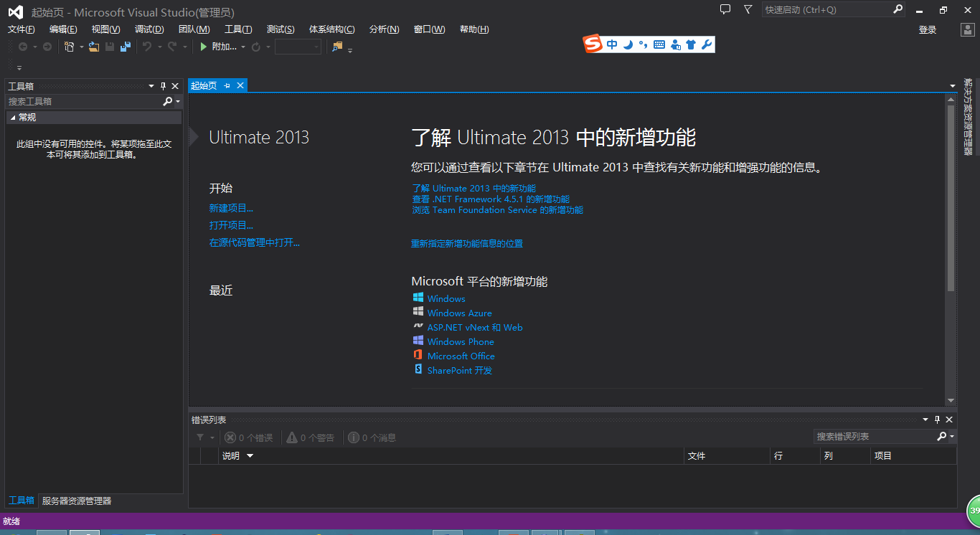Screen dimensions: 980x535
Task: Click the Quick Launch magnifier icon
Action: 897,9
